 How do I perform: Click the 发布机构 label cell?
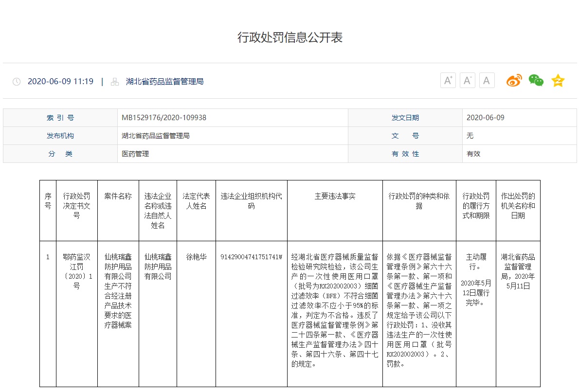tap(60, 136)
